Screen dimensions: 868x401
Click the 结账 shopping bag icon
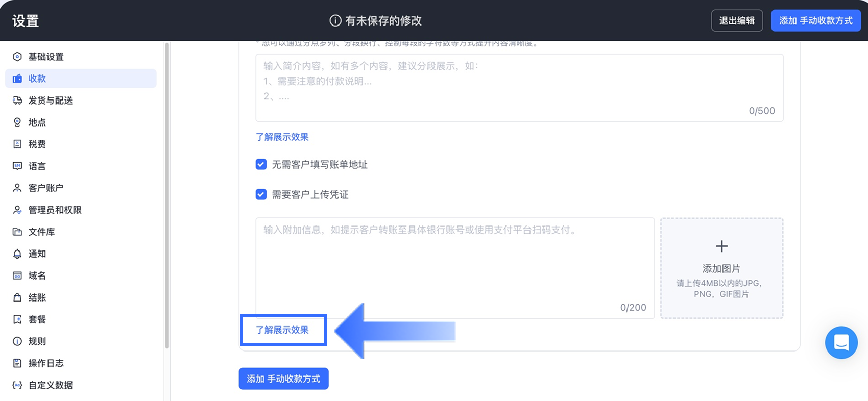tap(17, 298)
